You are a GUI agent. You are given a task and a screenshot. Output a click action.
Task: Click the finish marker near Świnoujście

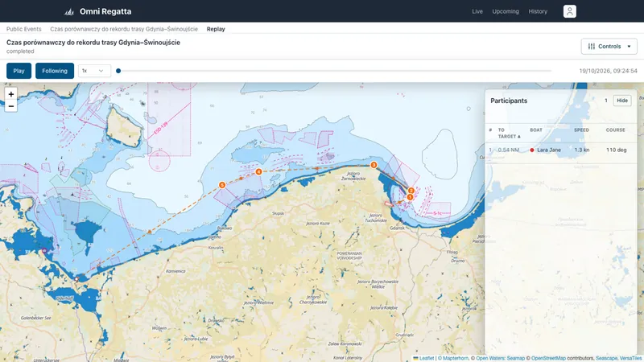(x=76, y=279)
